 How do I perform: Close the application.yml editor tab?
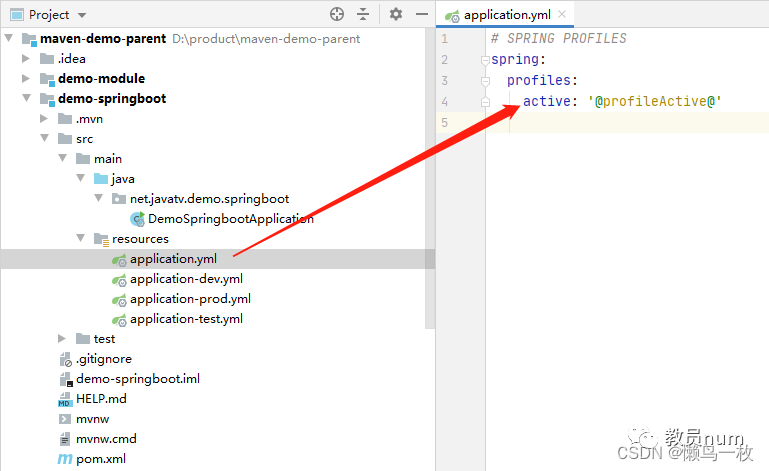pos(562,14)
